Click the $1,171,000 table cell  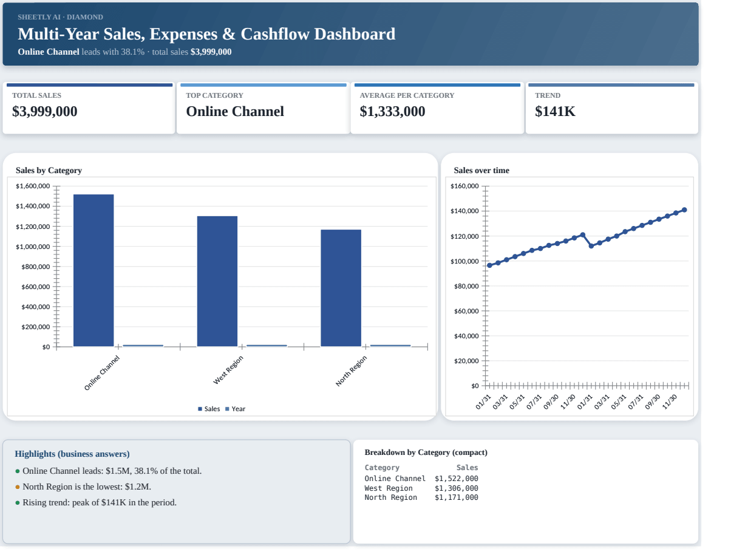pyautogui.click(x=457, y=497)
